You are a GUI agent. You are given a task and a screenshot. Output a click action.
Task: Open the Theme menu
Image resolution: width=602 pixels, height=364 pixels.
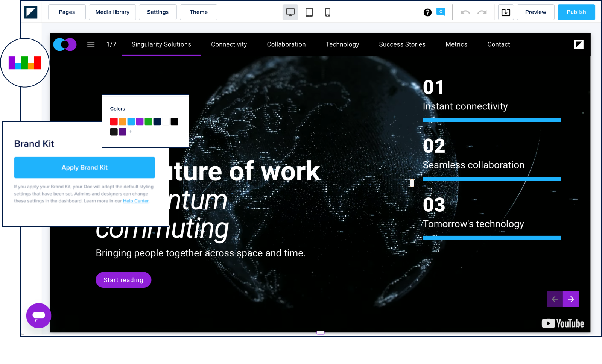(198, 12)
